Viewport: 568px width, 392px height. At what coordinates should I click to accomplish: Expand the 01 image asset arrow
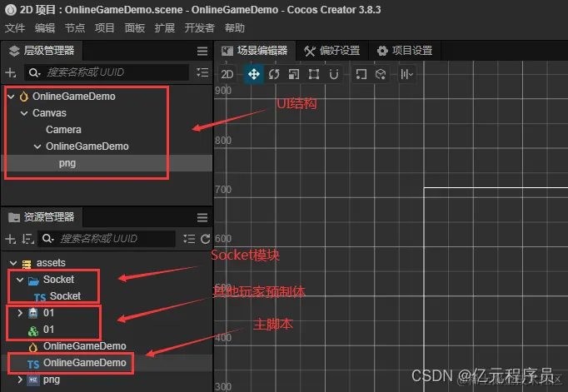coord(20,313)
